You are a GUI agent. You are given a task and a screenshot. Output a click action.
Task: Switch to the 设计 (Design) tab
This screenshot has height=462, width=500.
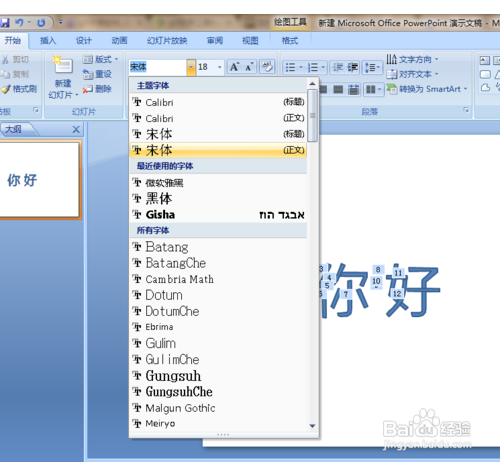pos(83,41)
